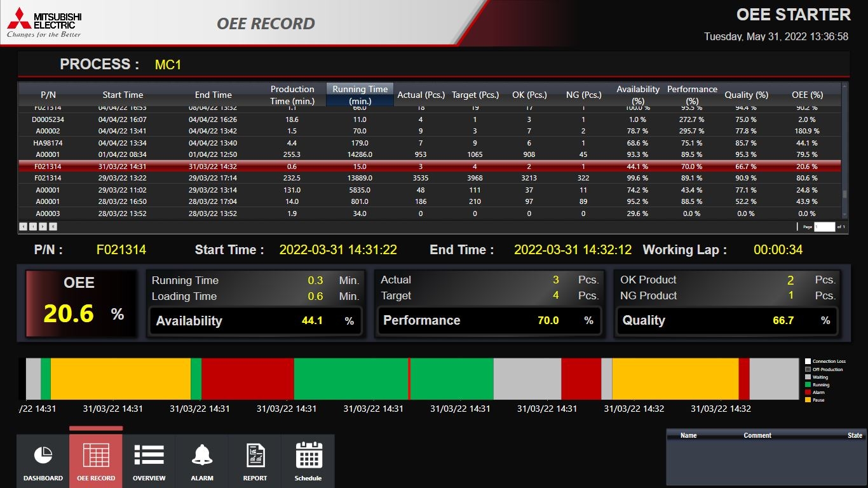Open the OVERVIEW list view
Viewport: 868px width, 488px height.
[149, 461]
